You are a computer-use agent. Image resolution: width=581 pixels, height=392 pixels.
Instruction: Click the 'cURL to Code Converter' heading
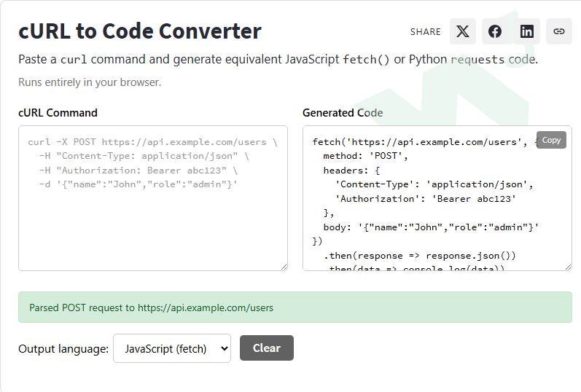[x=140, y=31]
